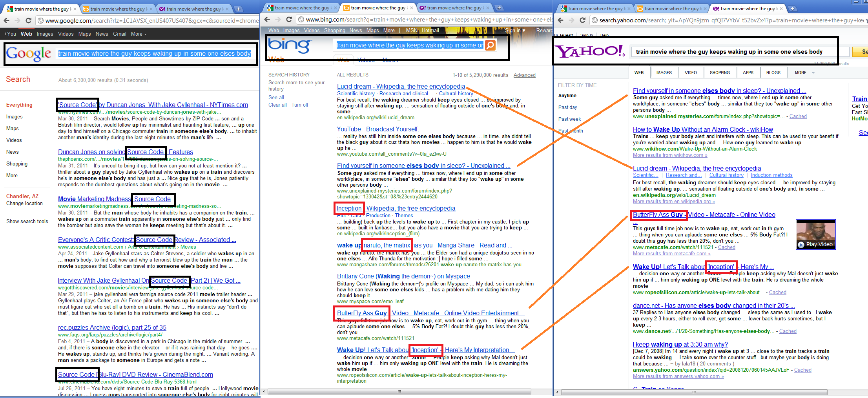868x398 pixels.
Task: Reload the Google search page
Action: 28,20
